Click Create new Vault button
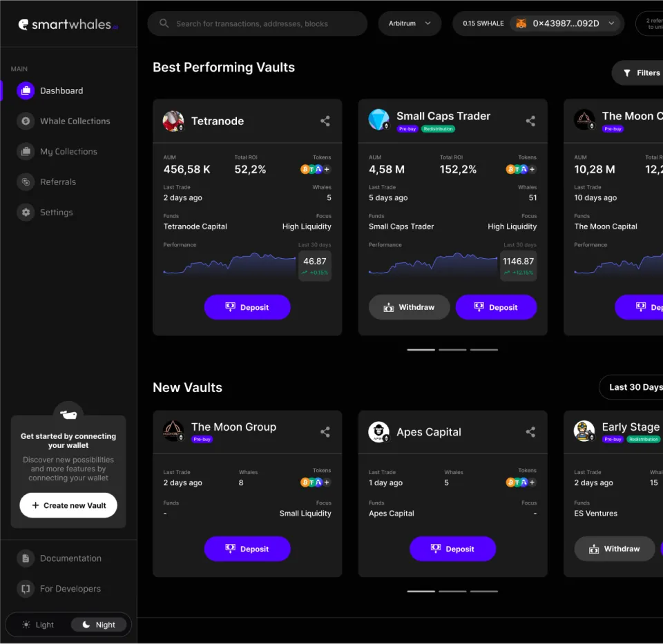This screenshot has width=663, height=644. (x=68, y=505)
